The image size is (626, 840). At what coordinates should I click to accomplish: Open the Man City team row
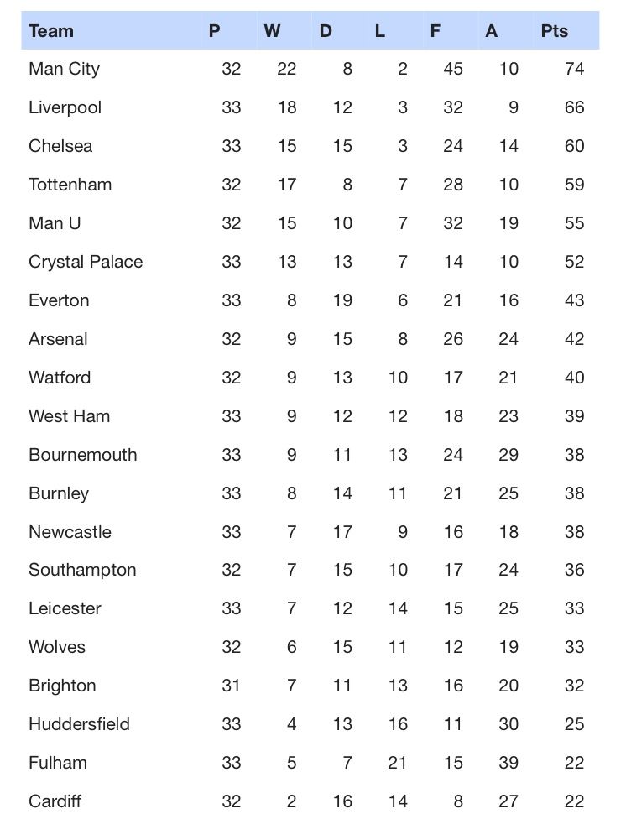pos(64,69)
